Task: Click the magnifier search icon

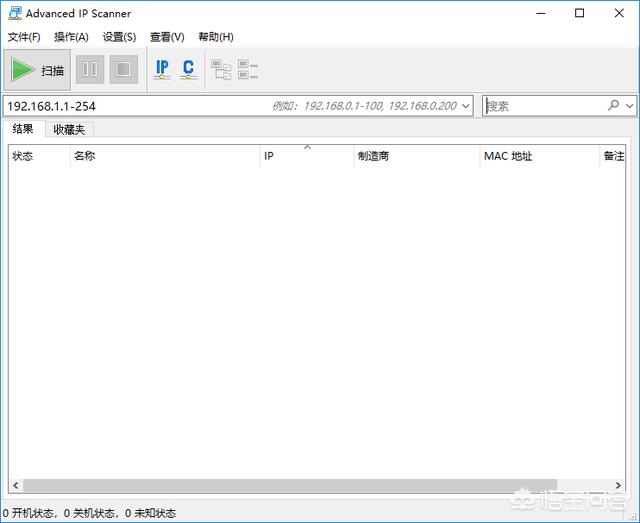Action: click(x=613, y=106)
